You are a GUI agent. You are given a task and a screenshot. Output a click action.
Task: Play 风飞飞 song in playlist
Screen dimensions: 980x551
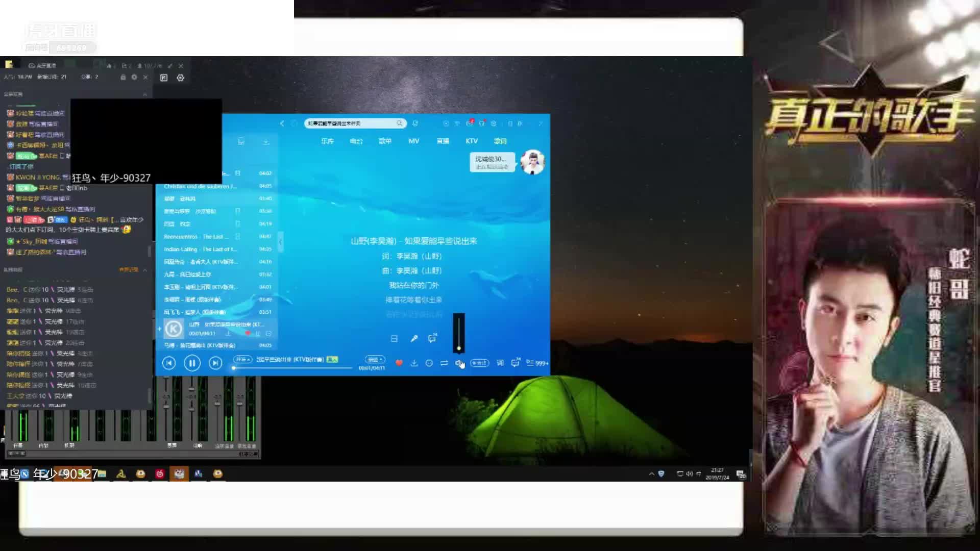coord(195,312)
